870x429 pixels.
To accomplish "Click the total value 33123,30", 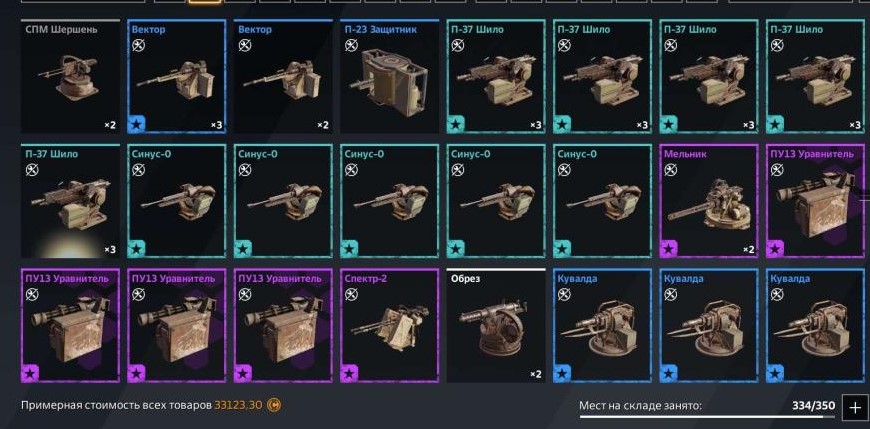I will (x=238, y=405).
